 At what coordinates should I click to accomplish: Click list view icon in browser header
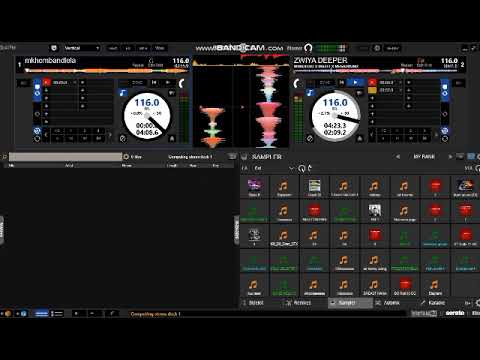(232, 157)
